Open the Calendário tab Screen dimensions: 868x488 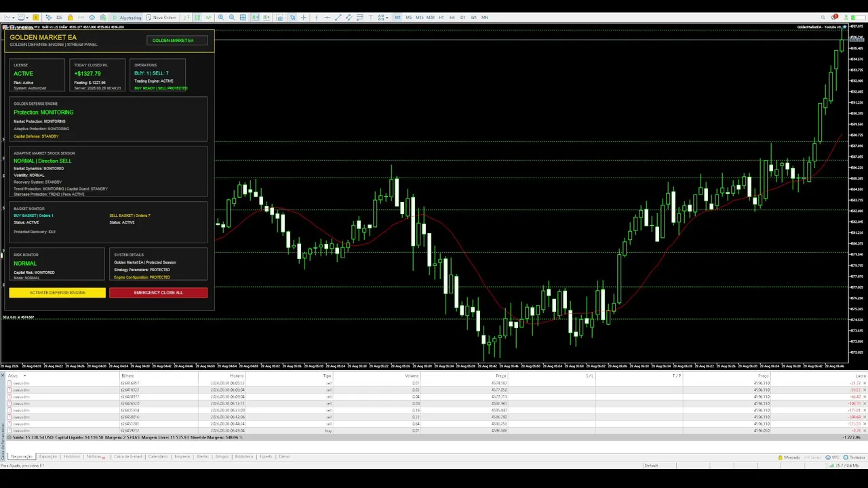click(x=158, y=456)
